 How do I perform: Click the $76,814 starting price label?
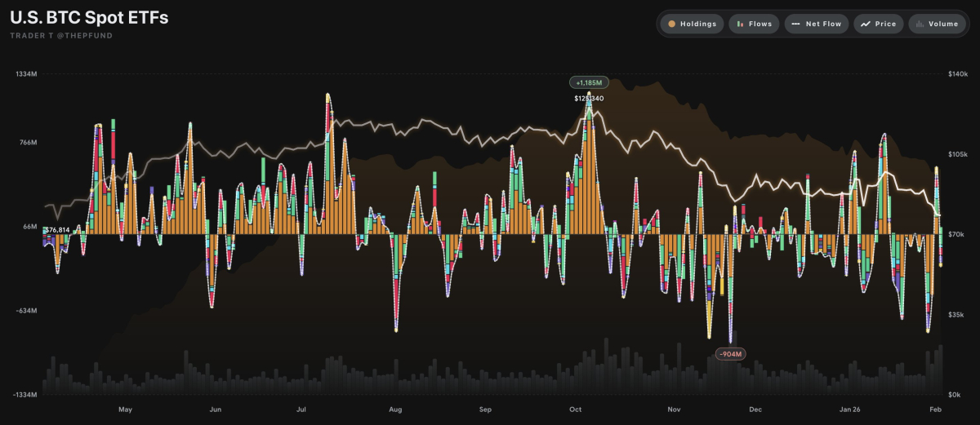[x=56, y=230]
